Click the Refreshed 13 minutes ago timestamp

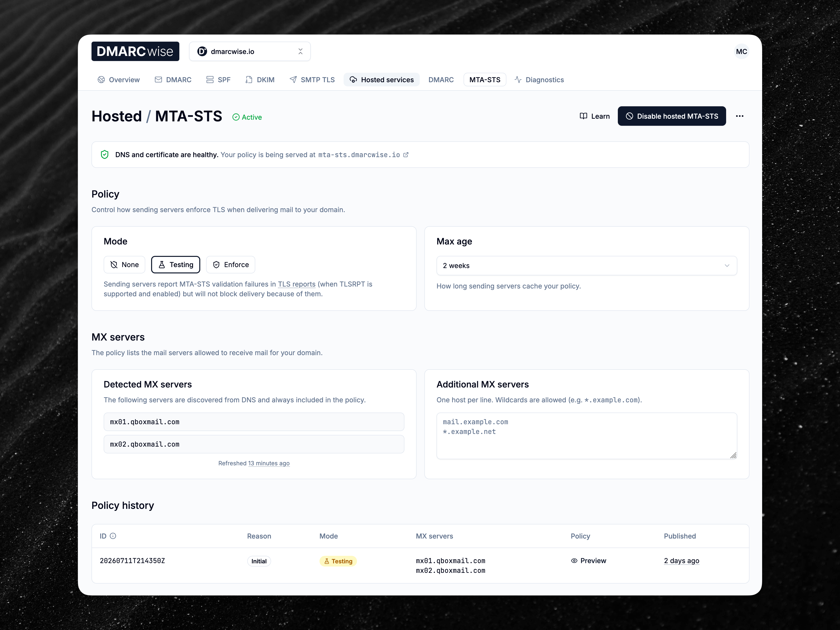(269, 463)
